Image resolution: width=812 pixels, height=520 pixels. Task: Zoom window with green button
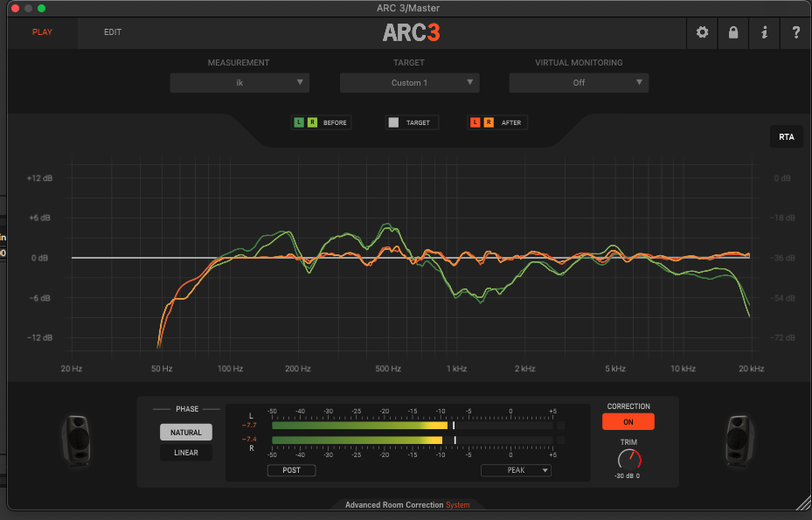[x=41, y=8]
